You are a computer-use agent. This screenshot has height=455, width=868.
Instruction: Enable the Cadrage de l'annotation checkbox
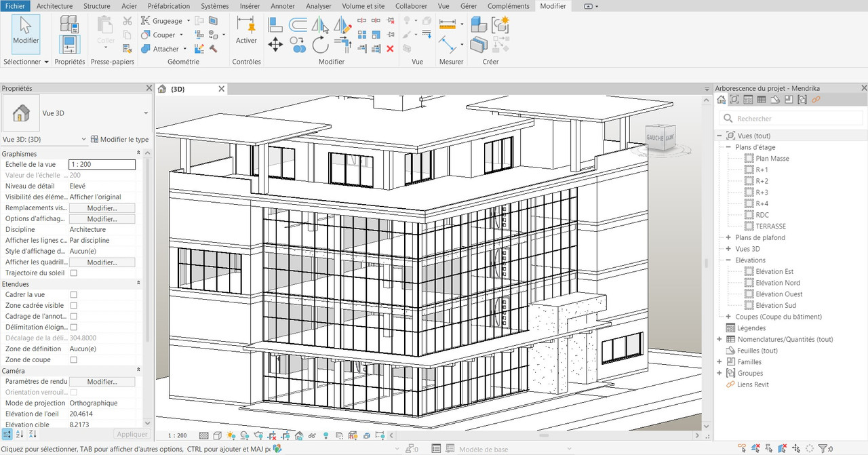click(x=74, y=316)
